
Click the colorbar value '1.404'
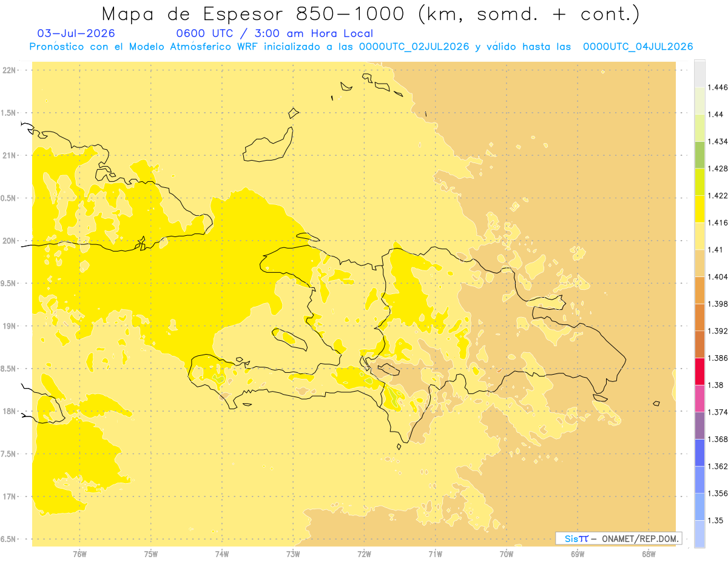pyautogui.click(x=717, y=276)
